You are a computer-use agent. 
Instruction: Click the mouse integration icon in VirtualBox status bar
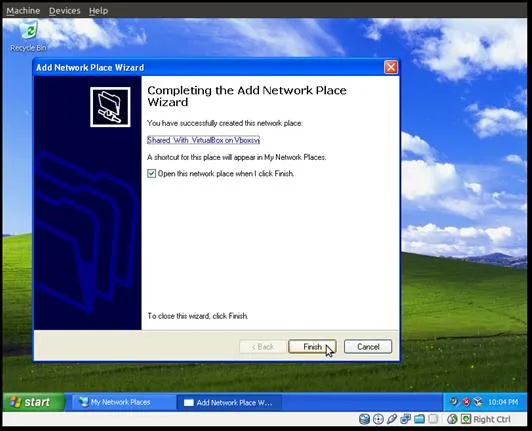click(452, 419)
